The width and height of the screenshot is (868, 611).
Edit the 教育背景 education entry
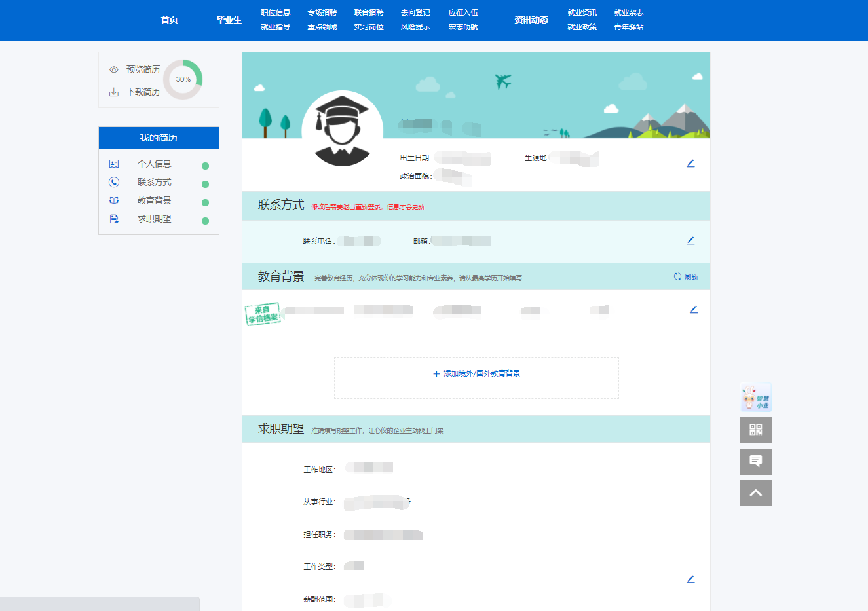tap(694, 309)
